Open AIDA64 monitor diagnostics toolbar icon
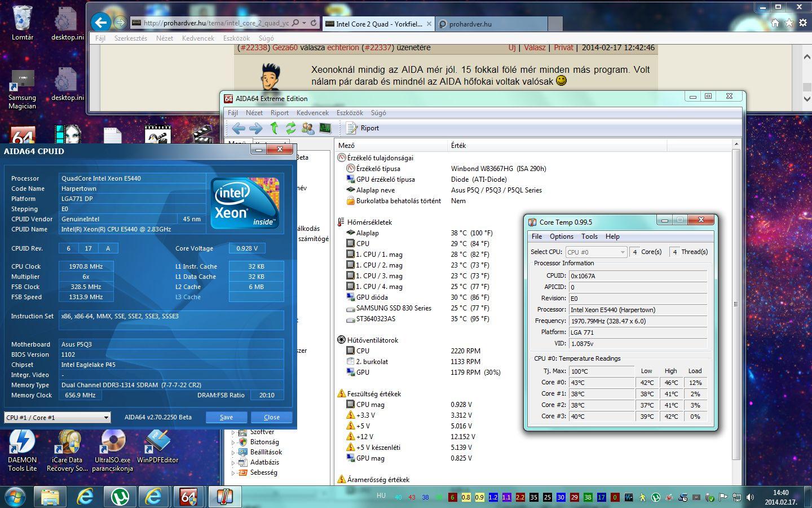The image size is (812, 508). [325, 128]
